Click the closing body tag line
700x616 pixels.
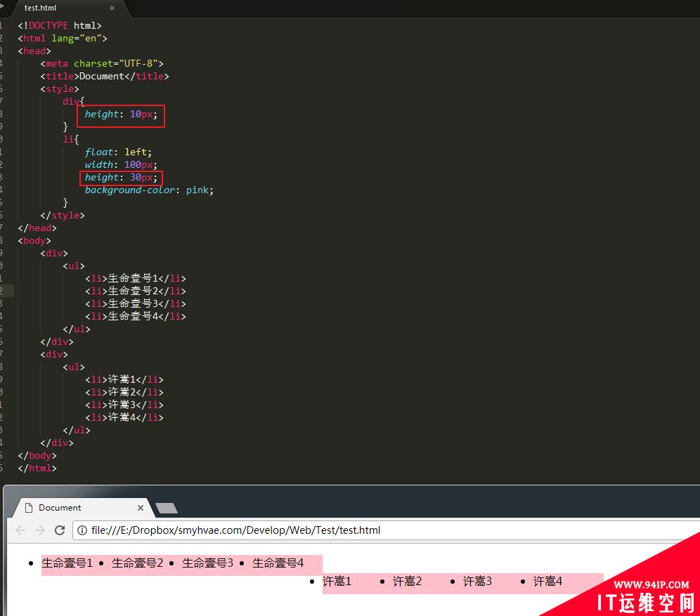click(x=37, y=455)
